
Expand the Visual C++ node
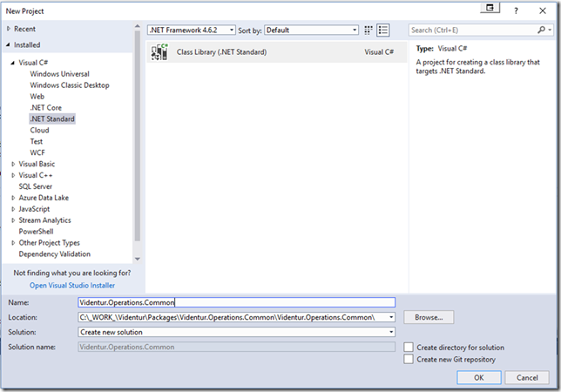[13, 175]
